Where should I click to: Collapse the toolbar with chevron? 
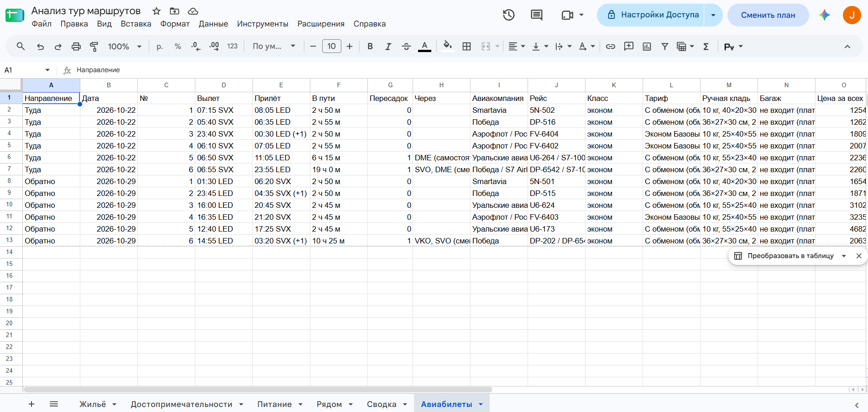click(x=847, y=46)
